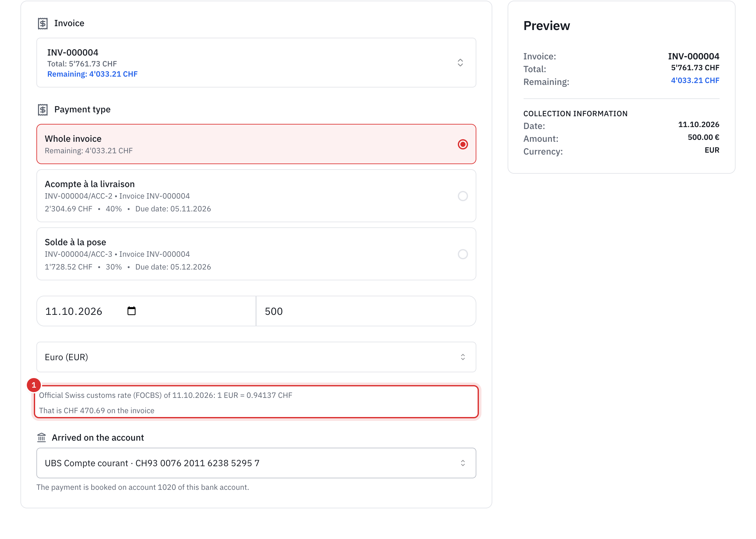Screen dimensions: 756x539
Task: Click the date field showing 11.10.2026
Action: click(146, 311)
